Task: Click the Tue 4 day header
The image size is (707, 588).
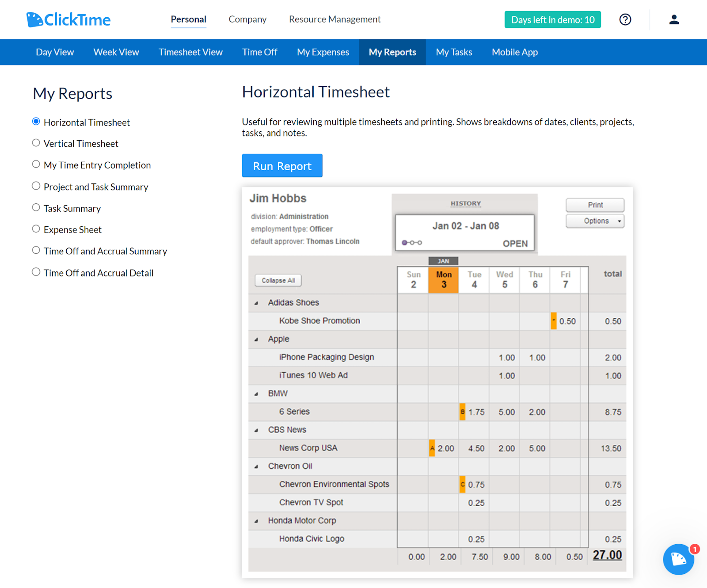Action: [x=474, y=280]
